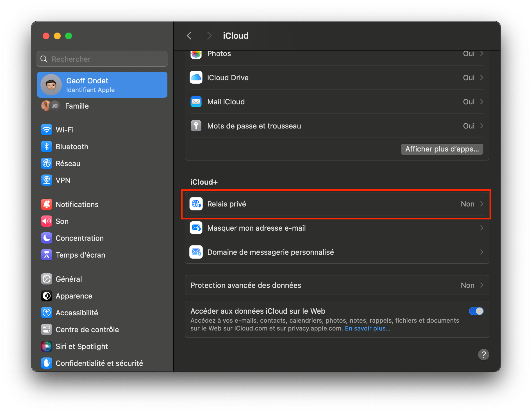Click the Mail iCloud envelope icon
The width and height of the screenshot is (532, 413).
click(196, 102)
